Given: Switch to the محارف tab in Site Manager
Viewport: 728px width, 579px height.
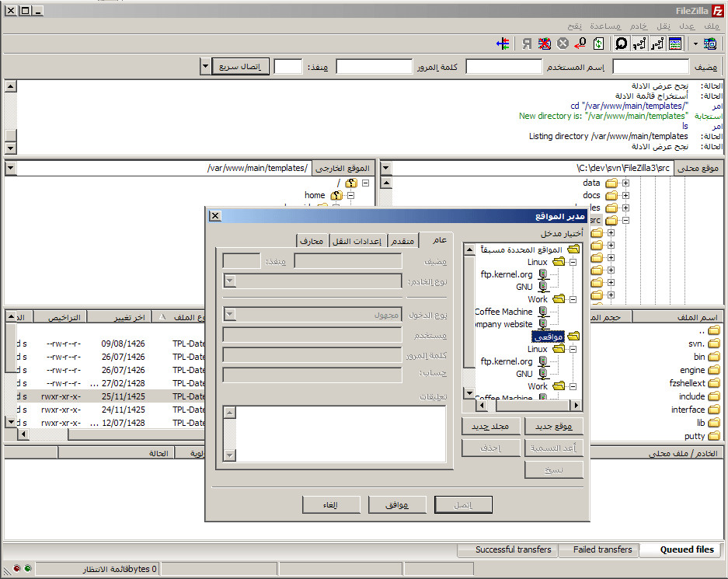Looking at the screenshot, I should (314, 240).
